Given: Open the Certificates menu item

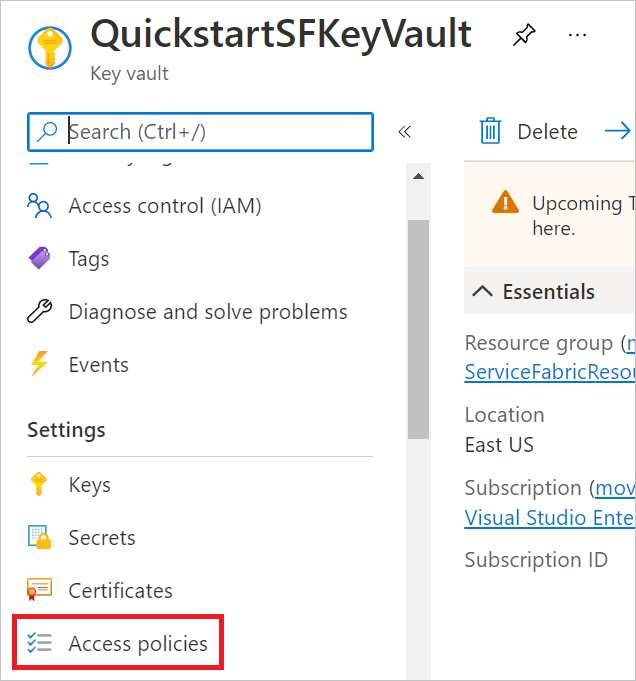Looking at the screenshot, I should [120, 591].
